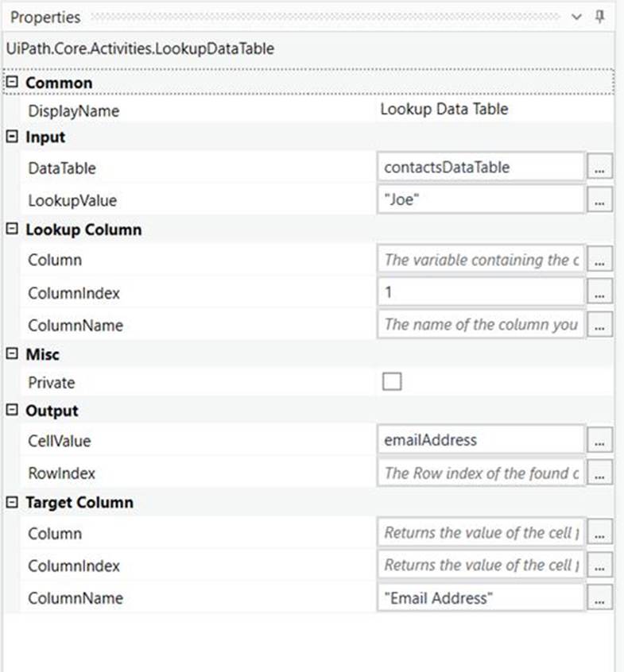This screenshot has height=672, width=624.
Task: Click the Target ColumnName "Email Address" field
Action: [x=480, y=598]
